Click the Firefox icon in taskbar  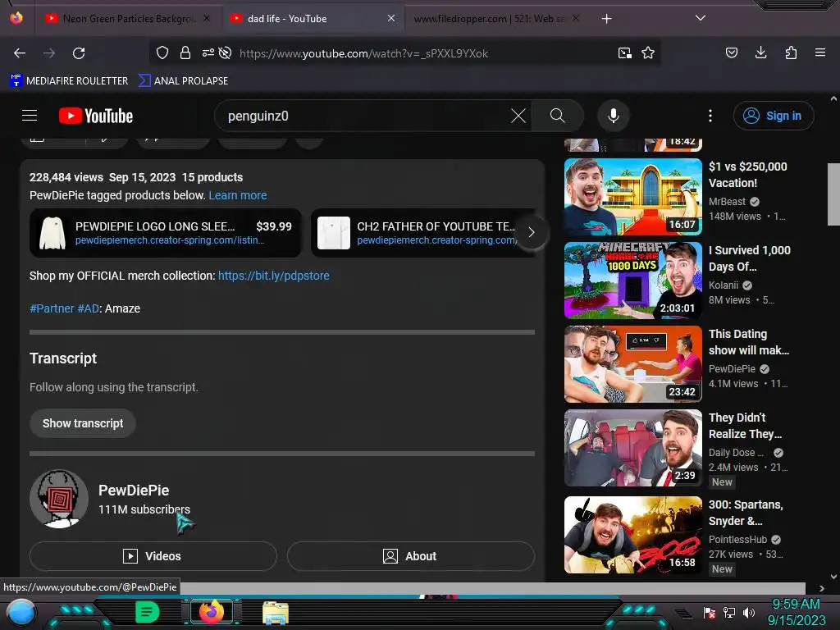point(211,612)
